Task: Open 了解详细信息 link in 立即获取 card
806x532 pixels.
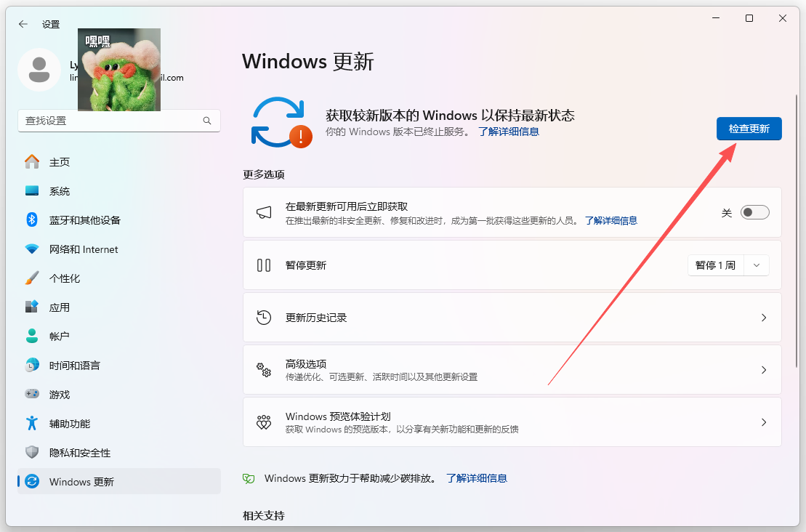Action: pyautogui.click(x=610, y=220)
